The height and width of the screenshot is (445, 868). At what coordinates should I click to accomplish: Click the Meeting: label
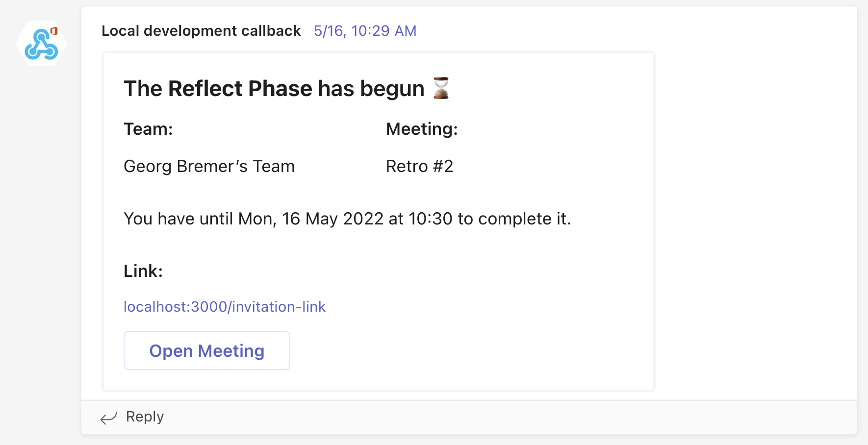pos(422,129)
